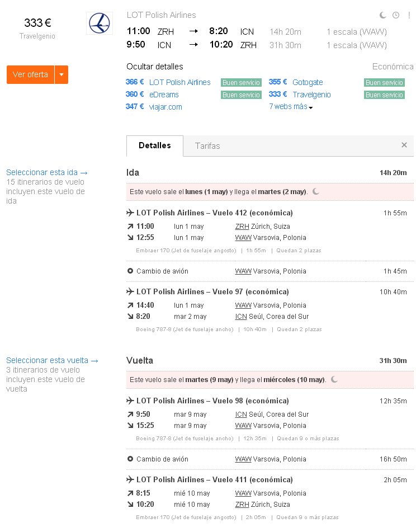The image size is (416, 532).
Task: Click the airplane icon beside Vuelo 412
Action: pos(130,213)
